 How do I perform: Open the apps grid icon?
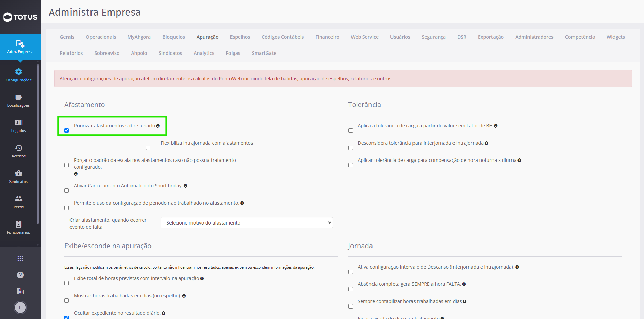[20, 259]
